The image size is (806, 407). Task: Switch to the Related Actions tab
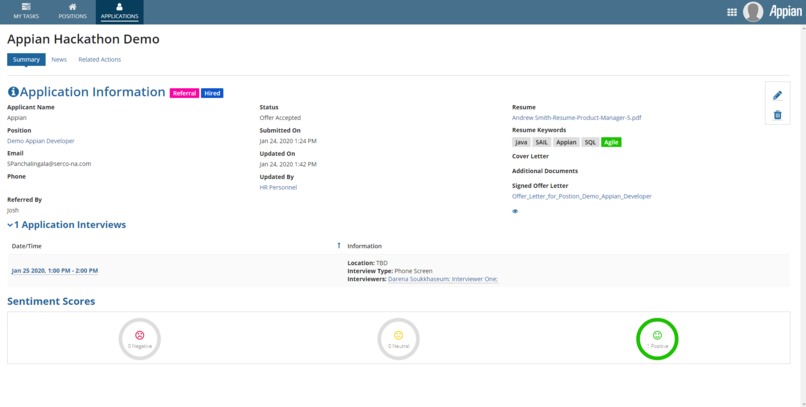[x=100, y=60]
